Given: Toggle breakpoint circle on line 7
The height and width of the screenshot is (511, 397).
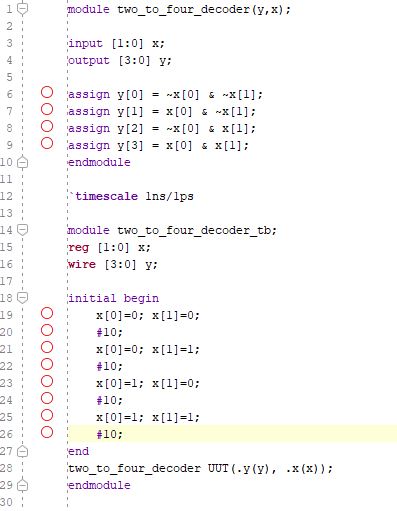Looking at the screenshot, I should click(47, 109).
